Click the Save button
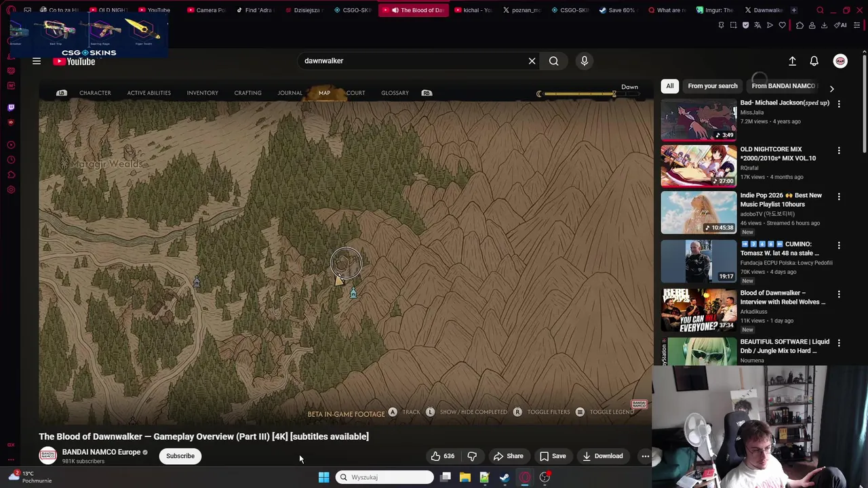Viewport: 868px width, 488px height. [x=553, y=456]
